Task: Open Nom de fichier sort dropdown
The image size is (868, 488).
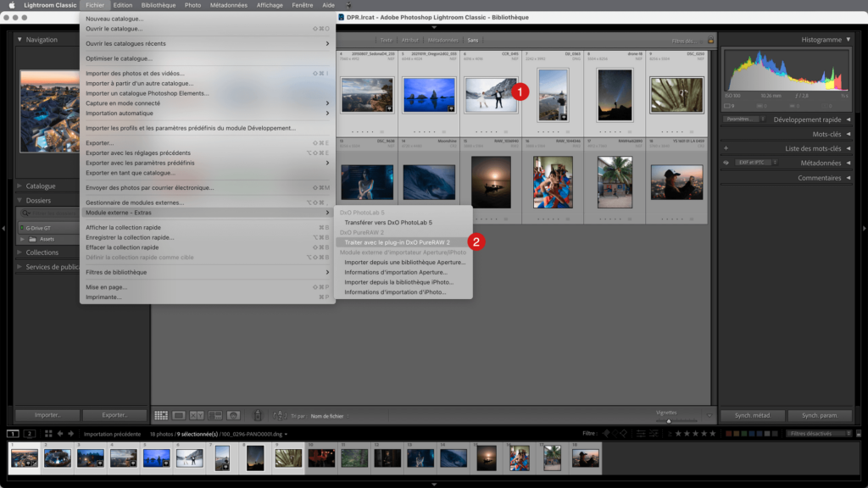Action: [x=330, y=416]
